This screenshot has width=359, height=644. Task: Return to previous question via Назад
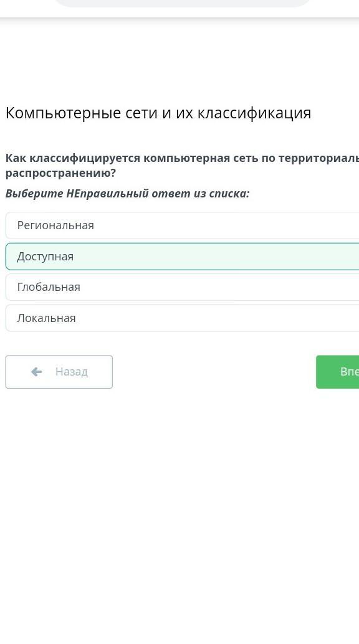click(x=59, y=372)
